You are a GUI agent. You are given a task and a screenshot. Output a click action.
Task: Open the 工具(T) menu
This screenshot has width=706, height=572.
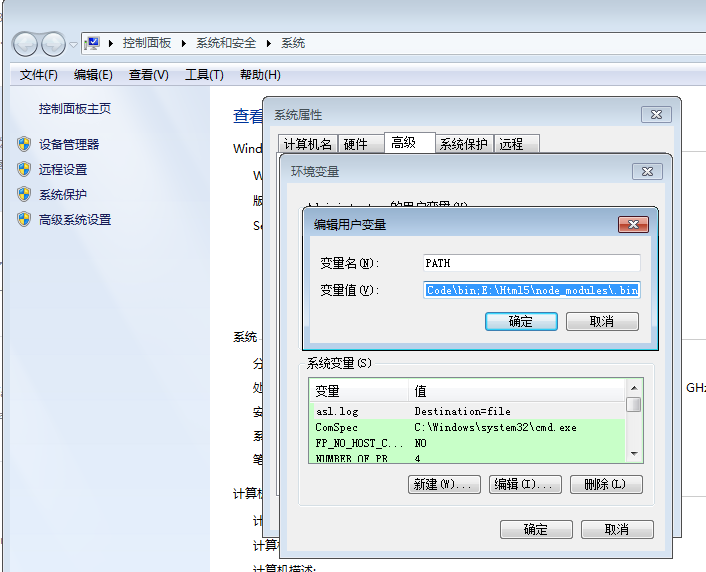point(204,75)
